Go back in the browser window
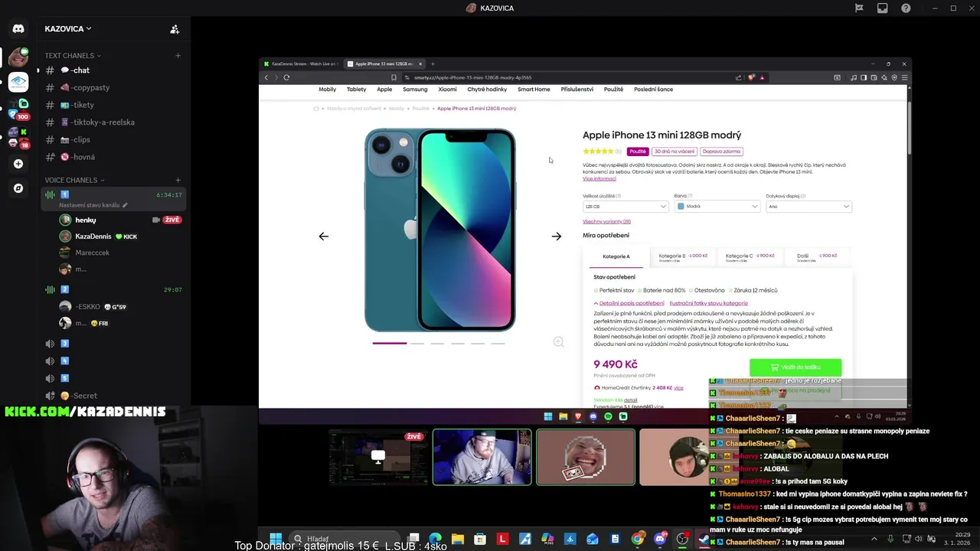This screenshot has width=980, height=551. [x=266, y=77]
